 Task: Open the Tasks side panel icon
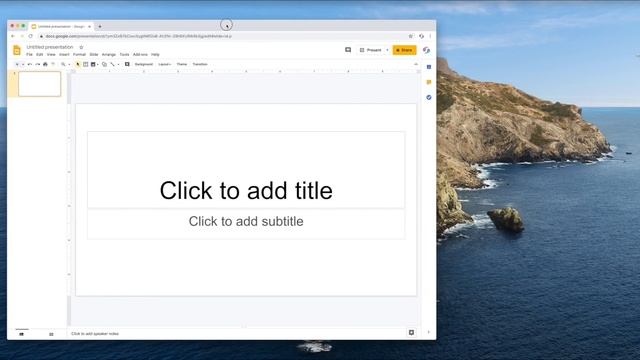pyautogui.click(x=429, y=97)
